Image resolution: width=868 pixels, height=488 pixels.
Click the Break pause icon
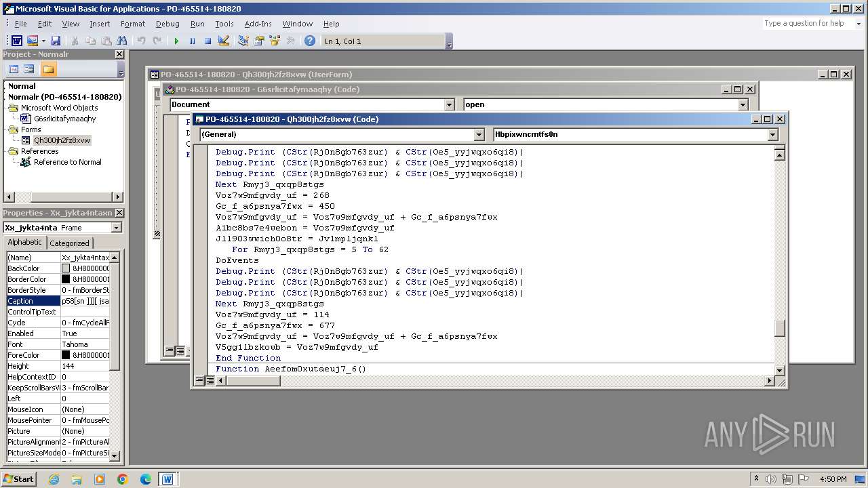[192, 41]
